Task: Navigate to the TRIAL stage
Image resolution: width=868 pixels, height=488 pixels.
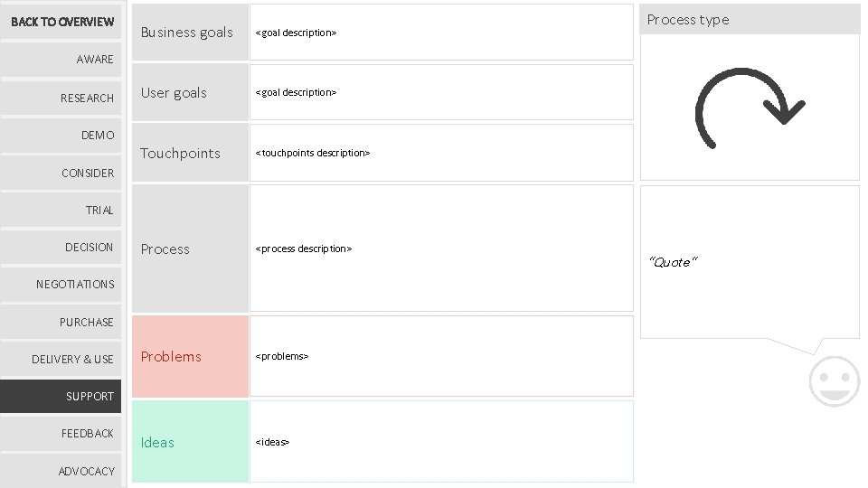Action: coord(61,210)
